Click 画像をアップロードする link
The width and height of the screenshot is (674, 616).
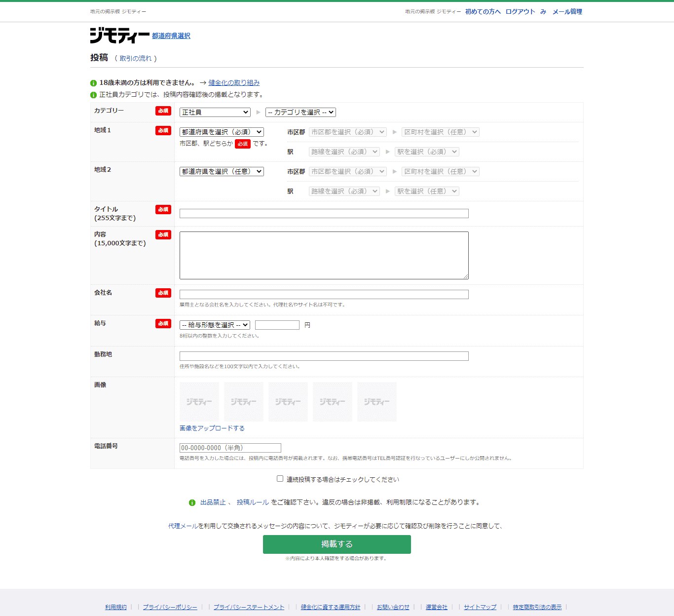pyautogui.click(x=212, y=428)
